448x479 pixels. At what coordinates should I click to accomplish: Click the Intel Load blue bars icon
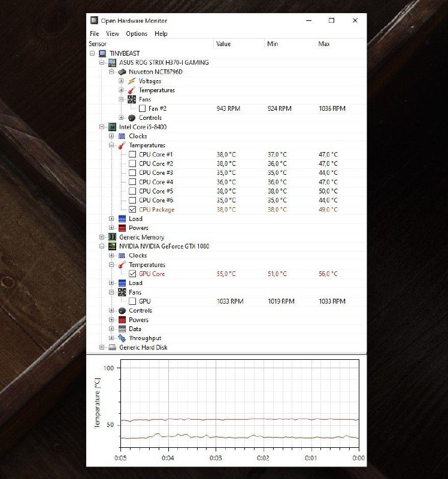click(x=122, y=219)
